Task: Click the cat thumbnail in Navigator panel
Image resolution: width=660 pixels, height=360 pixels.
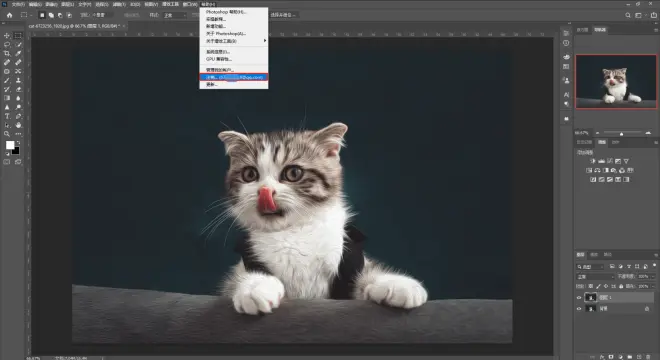Action: click(x=616, y=81)
